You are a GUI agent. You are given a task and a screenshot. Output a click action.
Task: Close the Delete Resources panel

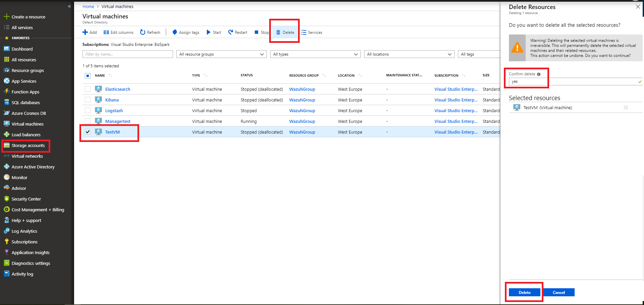638,7
